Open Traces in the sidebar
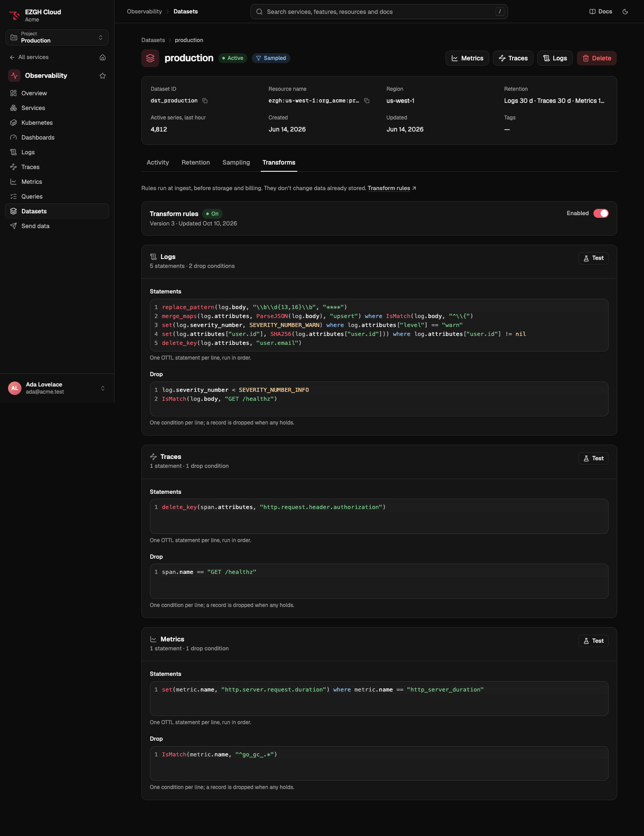Screen dimensions: 644x836 [57, 167]
